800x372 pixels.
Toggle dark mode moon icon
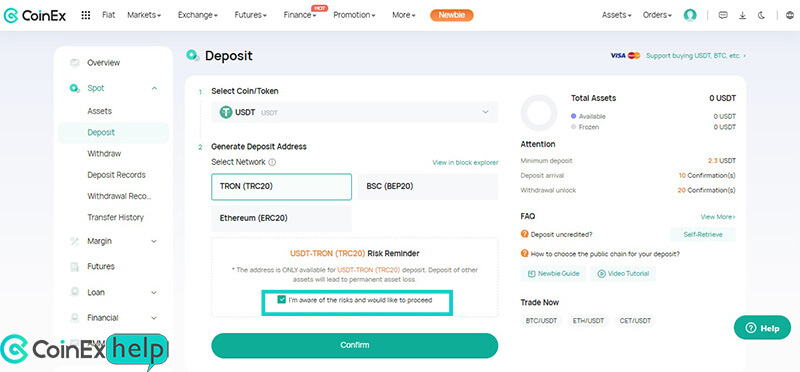click(x=762, y=15)
